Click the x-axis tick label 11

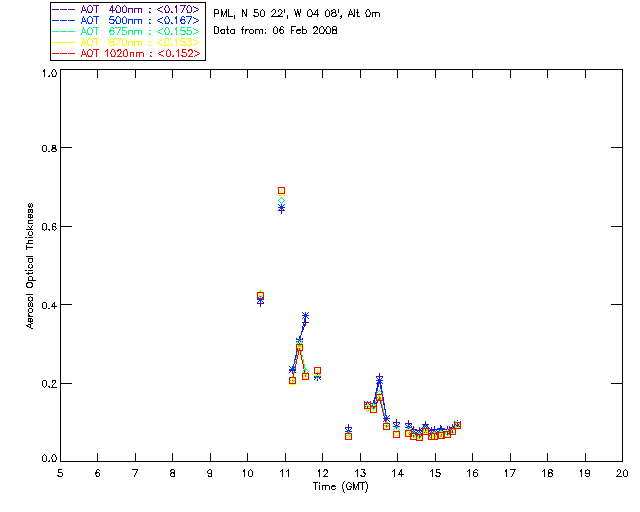pos(285,473)
